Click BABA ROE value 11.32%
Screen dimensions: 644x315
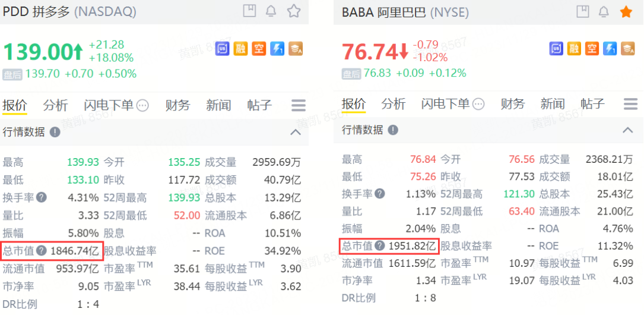(x=615, y=246)
